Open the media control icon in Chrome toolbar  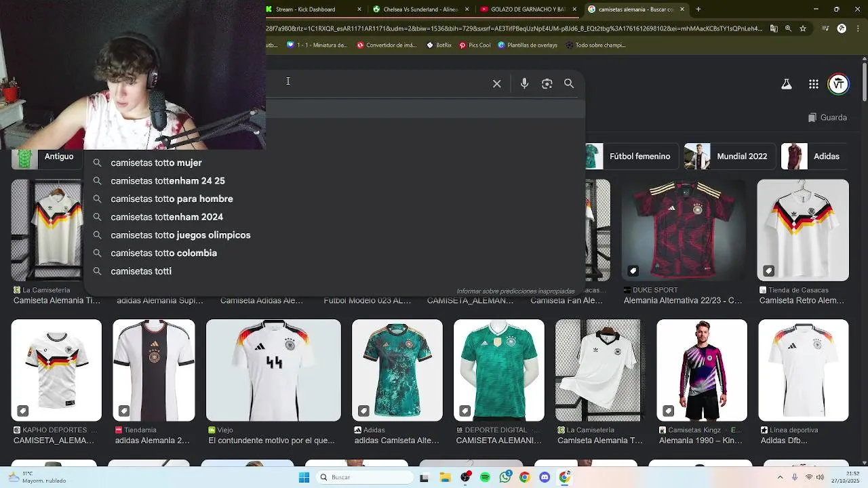(x=825, y=28)
